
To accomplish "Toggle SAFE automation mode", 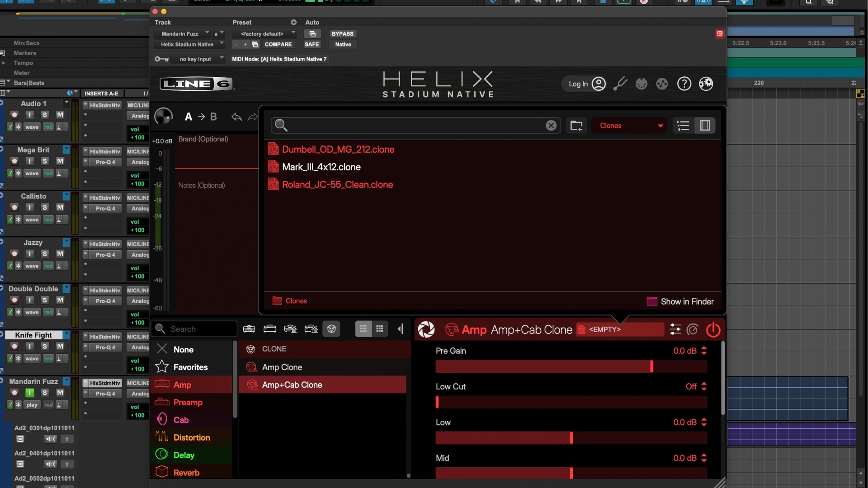I will (312, 44).
